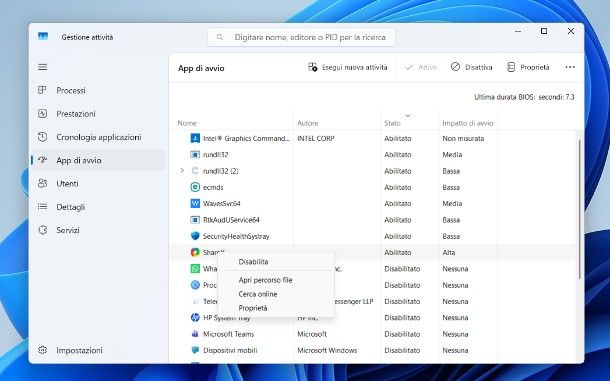Screen dimensions: 610x381
Task: Click the greyed Attiva button
Action: [x=421, y=67]
